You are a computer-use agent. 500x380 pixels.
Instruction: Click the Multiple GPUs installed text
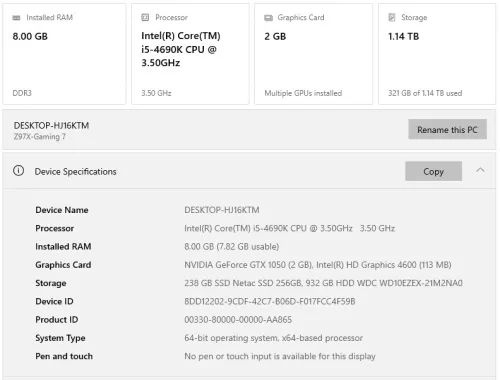303,93
